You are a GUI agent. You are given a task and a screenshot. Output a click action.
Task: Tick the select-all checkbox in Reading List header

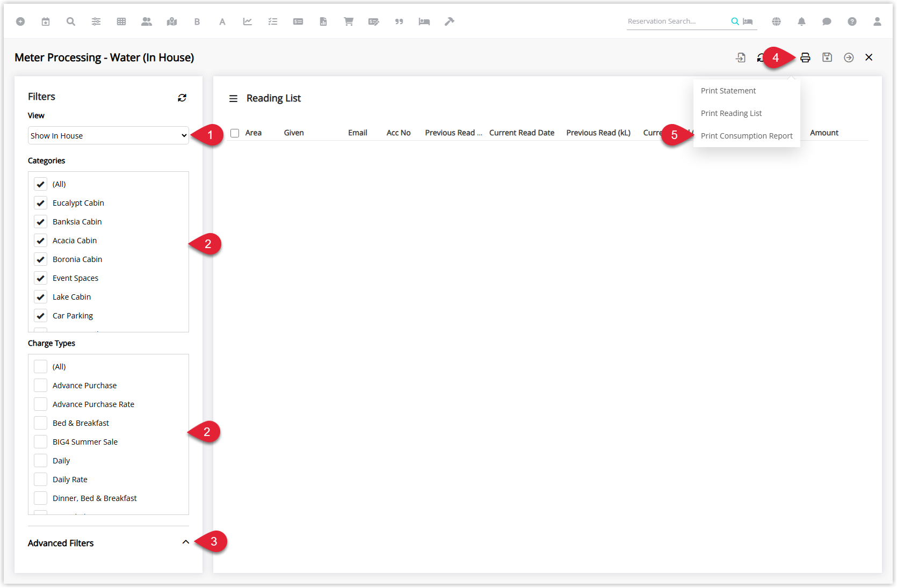click(235, 133)
